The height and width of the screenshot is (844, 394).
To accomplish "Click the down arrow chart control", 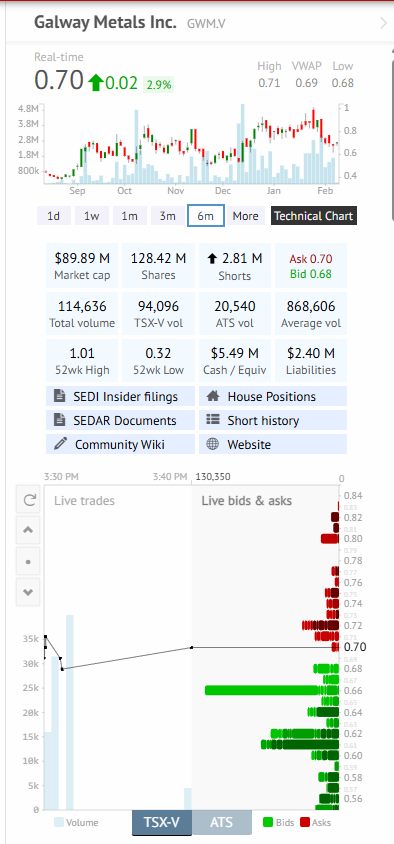I will [29, 592].
